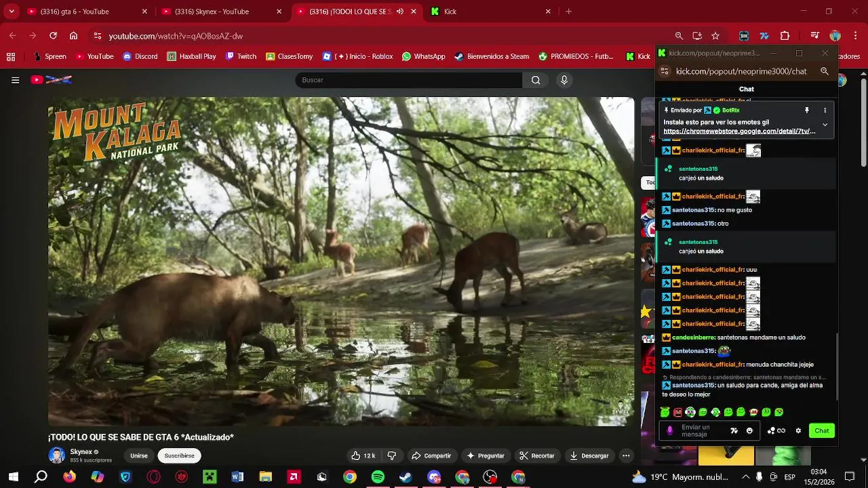Install app icon in address bar
Screen dimensions: 868x488
(697, 36)
